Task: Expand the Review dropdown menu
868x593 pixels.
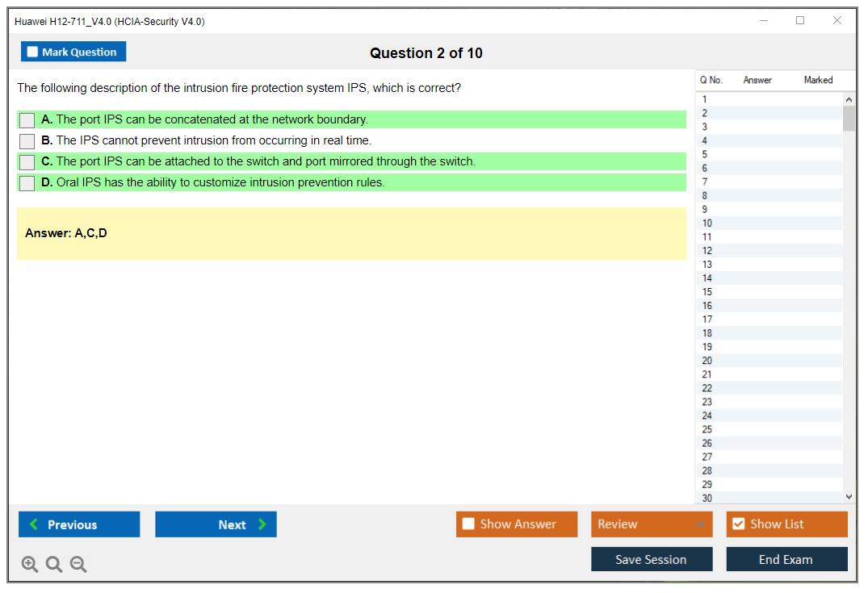Action: tap(700, 524)
